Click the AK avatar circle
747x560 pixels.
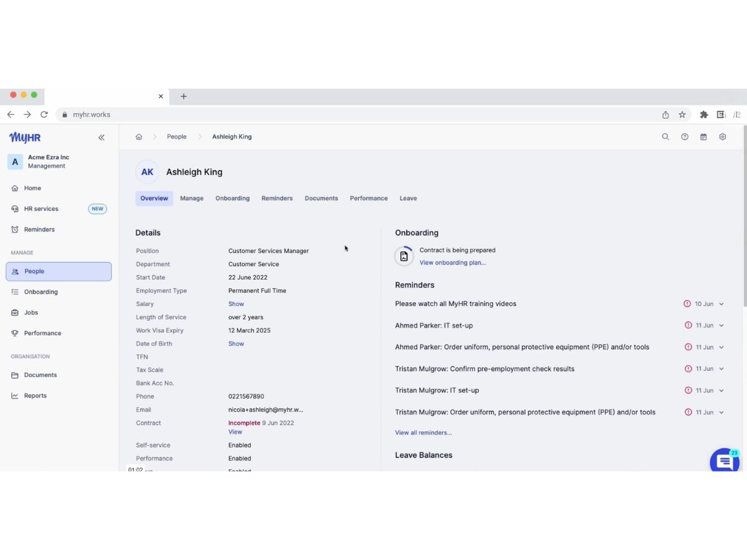(148, 172)
